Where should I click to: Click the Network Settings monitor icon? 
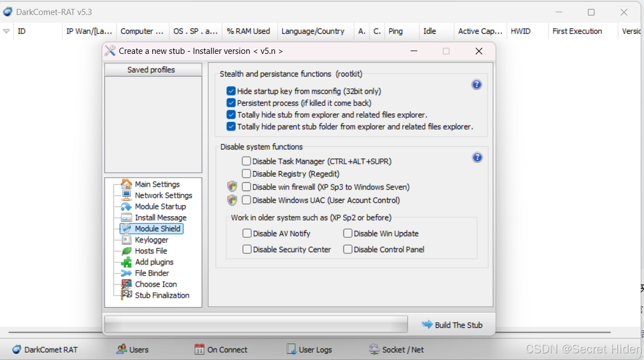coord(127,195)
